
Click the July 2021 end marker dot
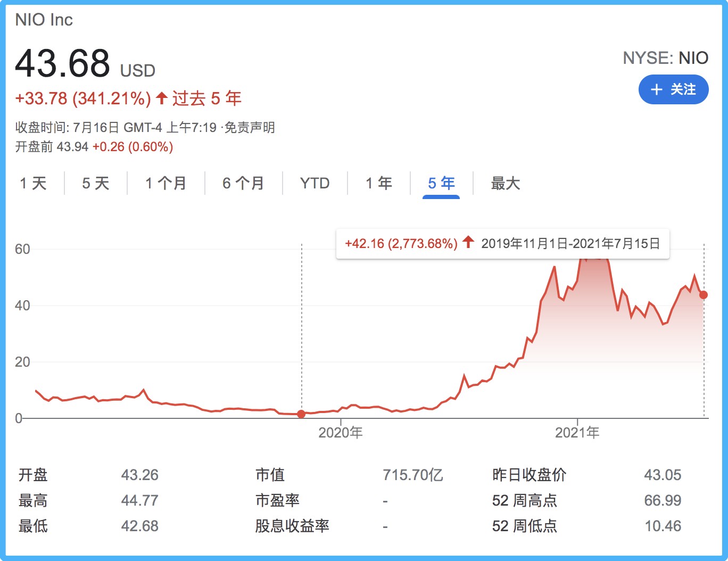click(x=704, y=295)
